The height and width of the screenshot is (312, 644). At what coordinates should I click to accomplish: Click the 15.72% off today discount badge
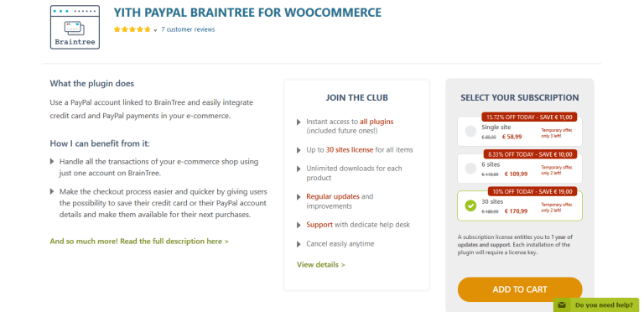pos(529,117)
